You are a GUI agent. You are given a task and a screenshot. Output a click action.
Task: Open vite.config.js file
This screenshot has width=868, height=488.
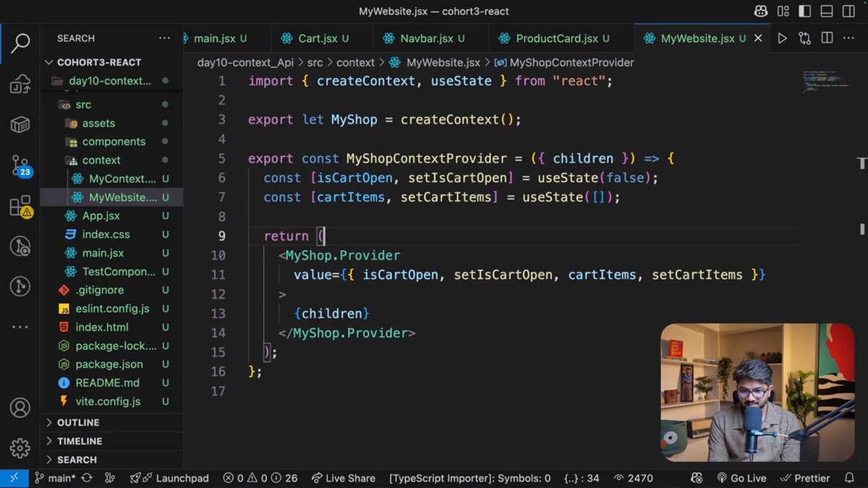point(111,401)
